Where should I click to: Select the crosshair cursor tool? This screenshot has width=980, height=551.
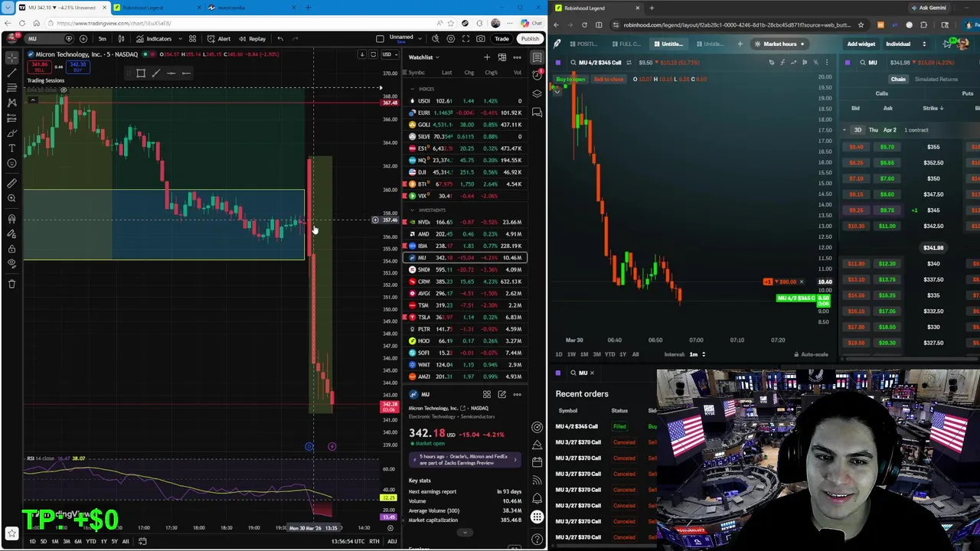[11, 58]
